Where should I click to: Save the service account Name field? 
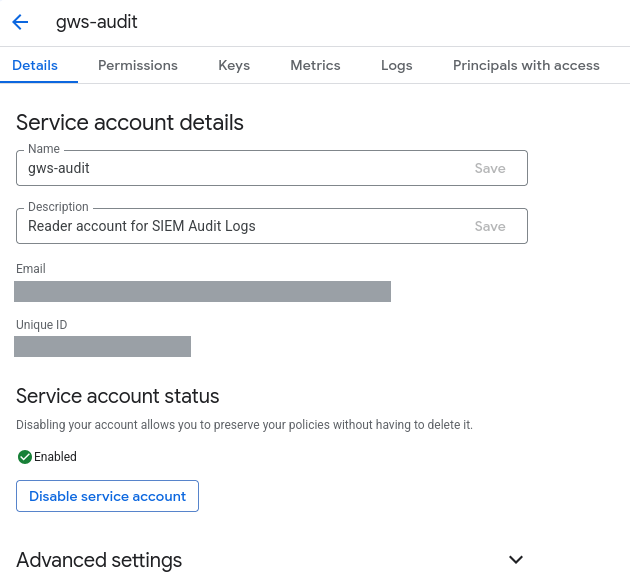click(x=490, y=168)
